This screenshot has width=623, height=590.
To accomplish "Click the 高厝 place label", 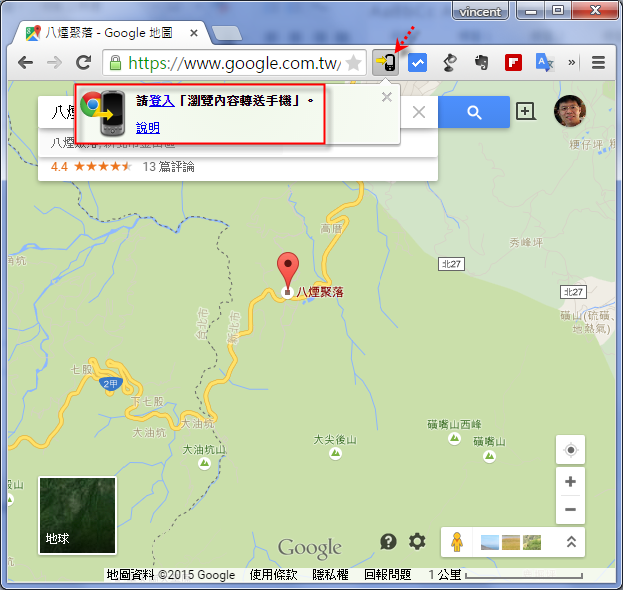I will (331, 228).
